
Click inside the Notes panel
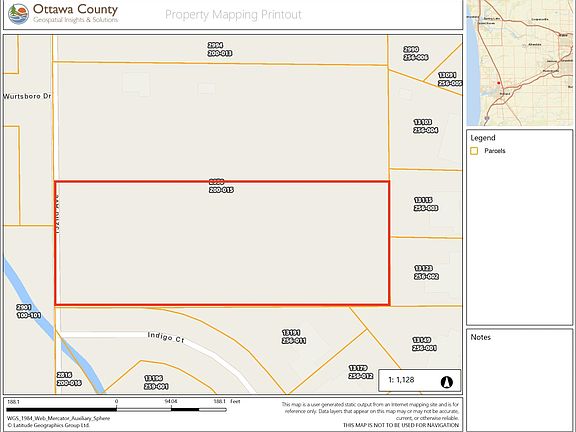click(x=519, y=379)
